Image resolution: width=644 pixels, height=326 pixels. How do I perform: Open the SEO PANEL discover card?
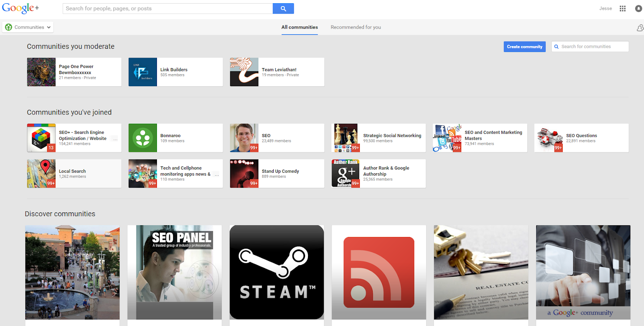tap(175, 272)
